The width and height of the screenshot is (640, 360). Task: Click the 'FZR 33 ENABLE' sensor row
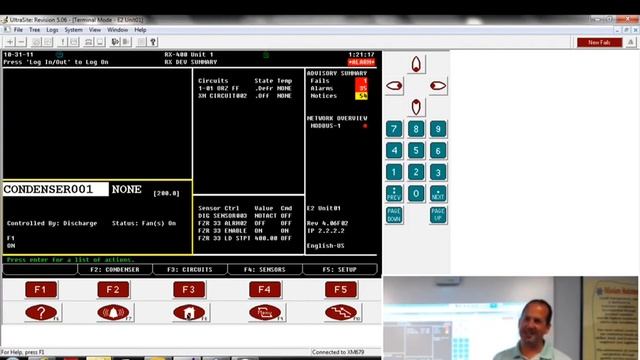tap(245, 231)
